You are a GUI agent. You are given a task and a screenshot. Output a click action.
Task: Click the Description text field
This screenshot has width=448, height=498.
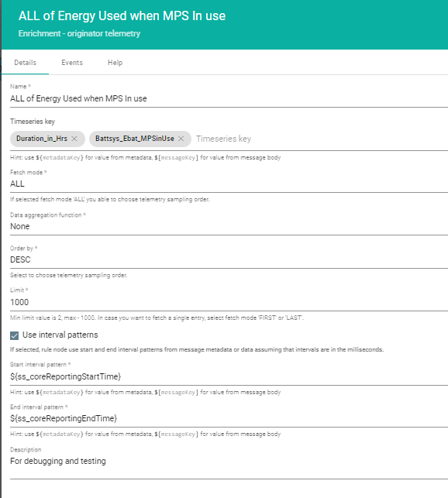229,461
